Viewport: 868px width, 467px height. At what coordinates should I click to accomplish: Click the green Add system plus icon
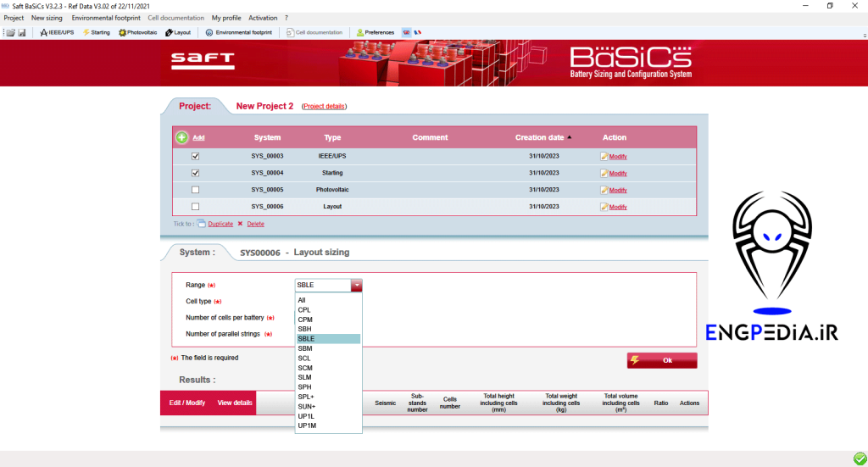click(x=181, y=137)
